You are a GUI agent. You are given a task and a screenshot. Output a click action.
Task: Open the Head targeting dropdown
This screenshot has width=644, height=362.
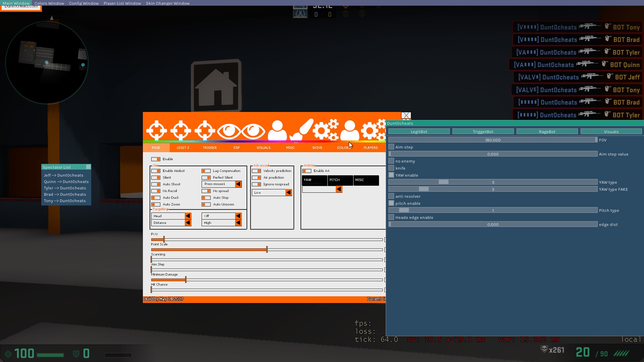[171, 216]
